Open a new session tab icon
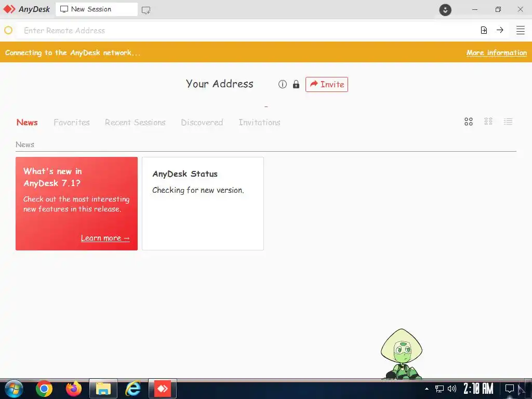Image resolution: width=532 pixels, height=399 pixels. point(146,10)
